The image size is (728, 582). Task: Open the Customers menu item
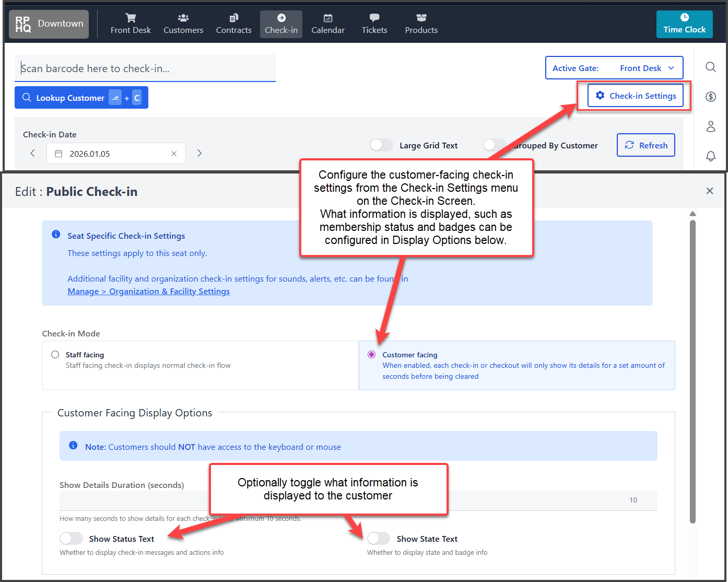point(183,24)
